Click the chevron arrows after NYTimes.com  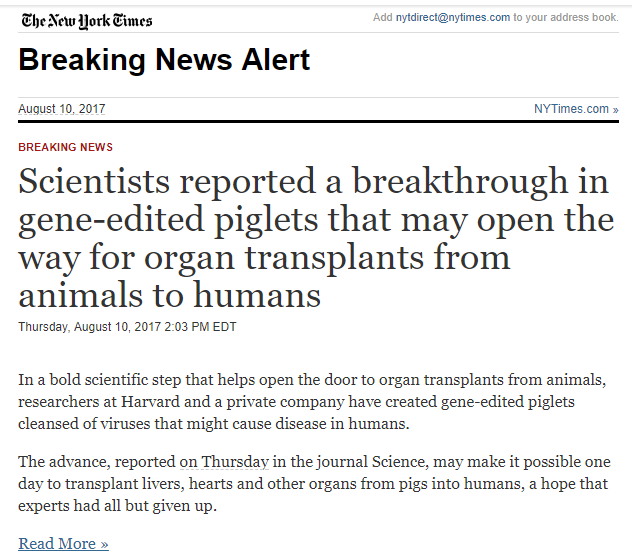(x=615, y=110)
